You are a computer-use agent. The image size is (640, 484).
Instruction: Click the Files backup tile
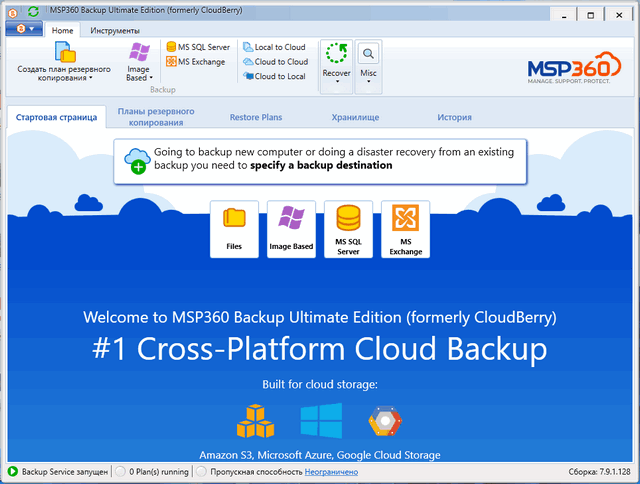tap(234, 228)
